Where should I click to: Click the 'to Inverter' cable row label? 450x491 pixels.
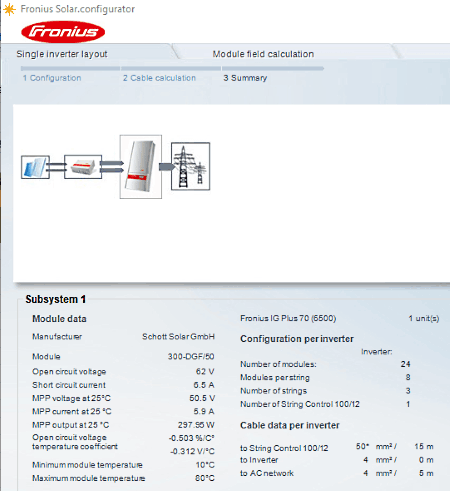[259, 460]
